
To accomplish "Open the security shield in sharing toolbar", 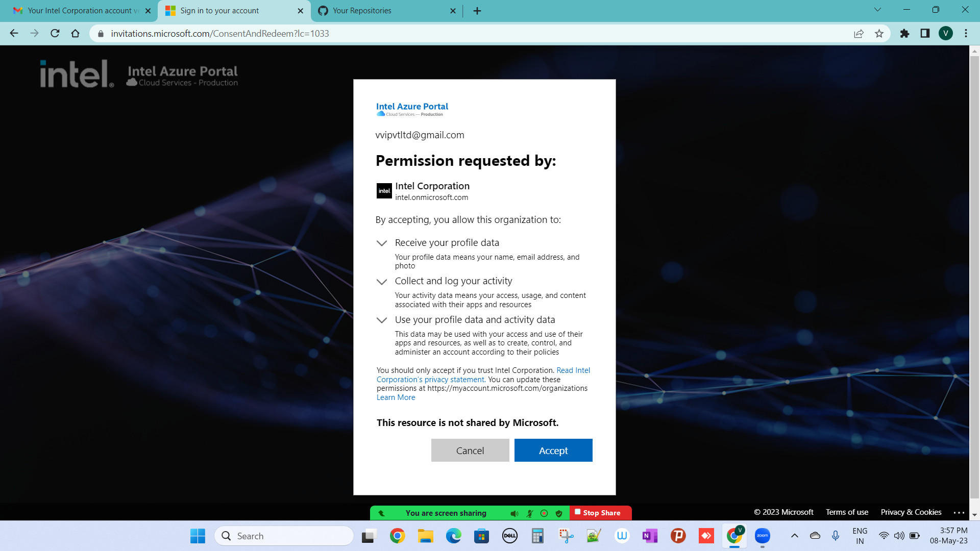I will click(559, 513).
